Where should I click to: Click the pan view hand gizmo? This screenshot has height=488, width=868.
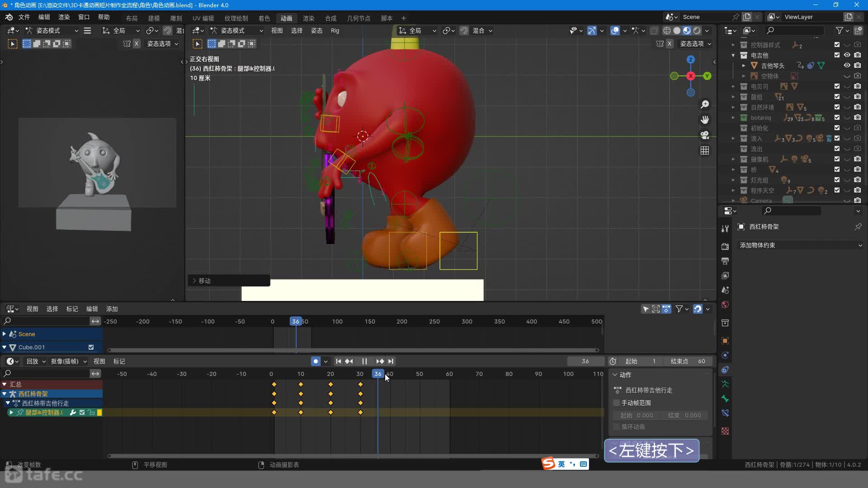click(705, 120)
